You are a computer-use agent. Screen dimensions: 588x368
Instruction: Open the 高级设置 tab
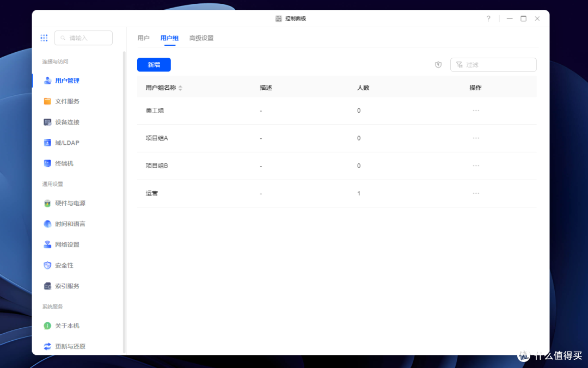pos(201,38)
